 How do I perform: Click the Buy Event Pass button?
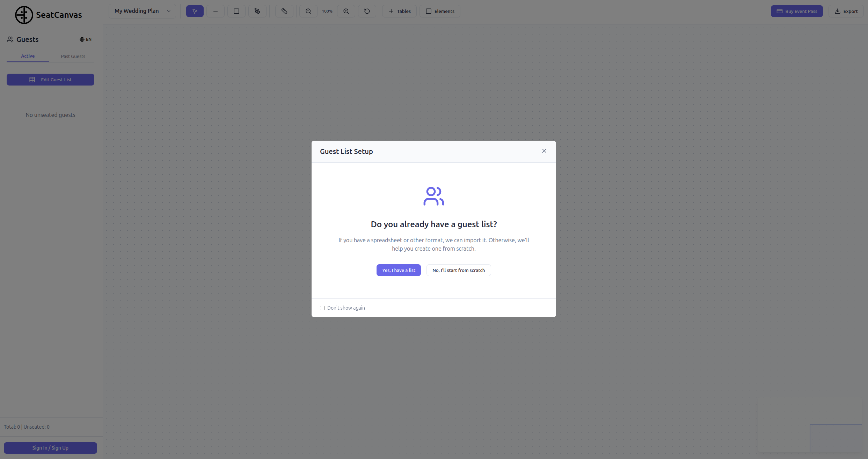coord(796,11)
